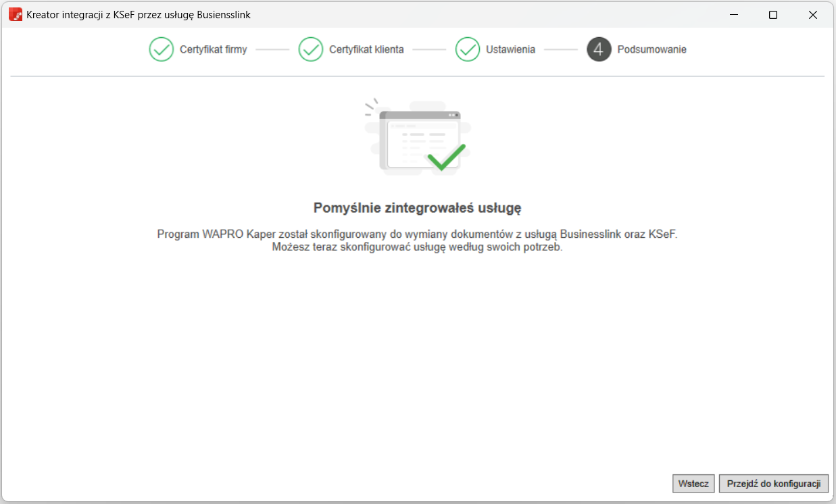
Task: Click the green checkmark beside Ustawienia
Action: [468, 49]
